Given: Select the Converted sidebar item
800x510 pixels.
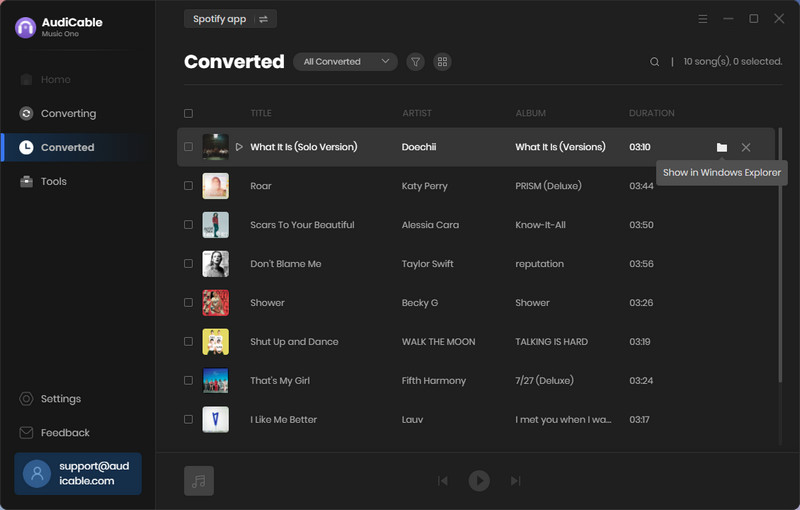Looking at the screenshot, I should [78, 147].
